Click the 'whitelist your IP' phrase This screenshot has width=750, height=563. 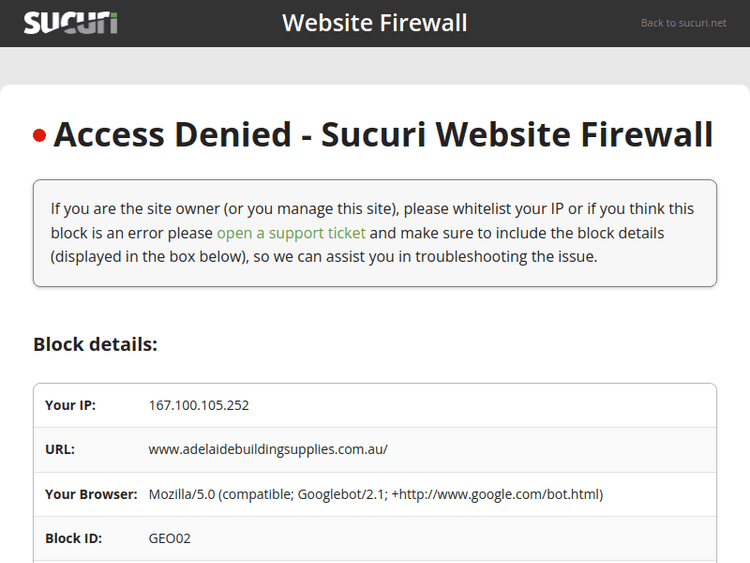(x=507, y=209)
